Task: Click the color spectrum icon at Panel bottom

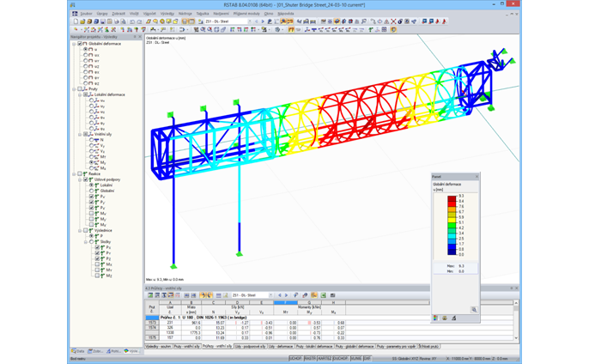Action: [436, 318]
